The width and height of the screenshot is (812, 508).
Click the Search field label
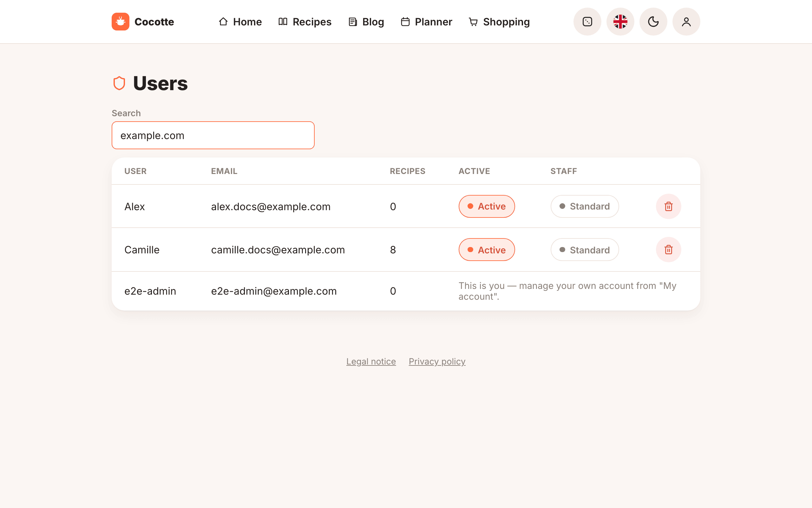click(x=126, y=113)
